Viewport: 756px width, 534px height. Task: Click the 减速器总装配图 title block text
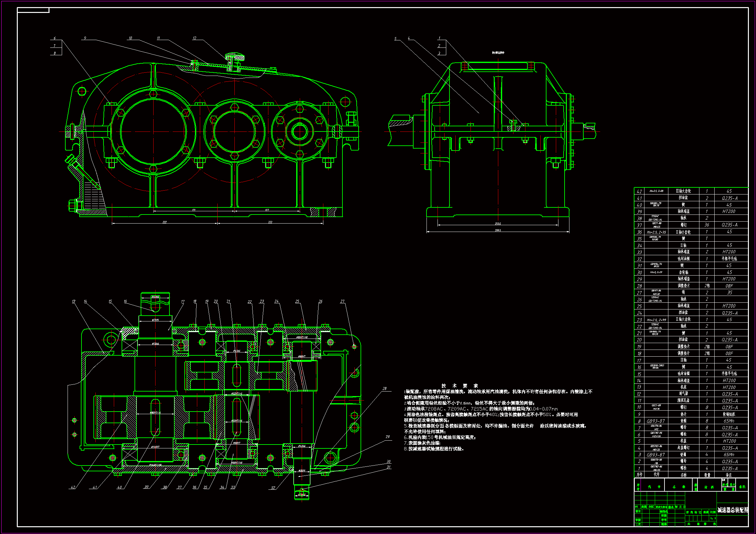coord(732,510)
